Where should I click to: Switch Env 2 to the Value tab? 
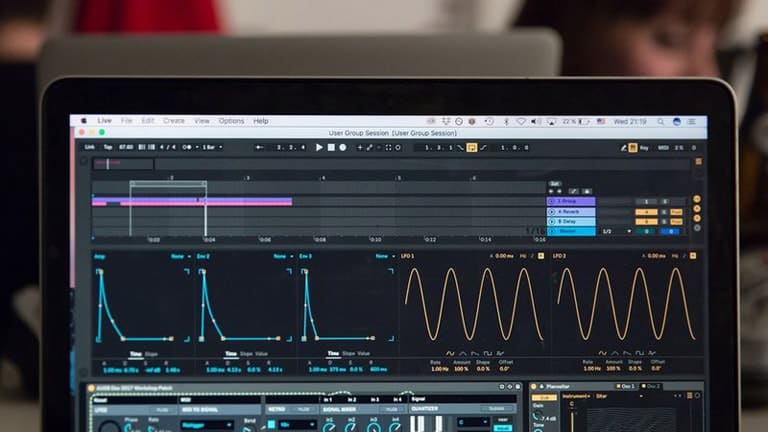pos(262,354)
